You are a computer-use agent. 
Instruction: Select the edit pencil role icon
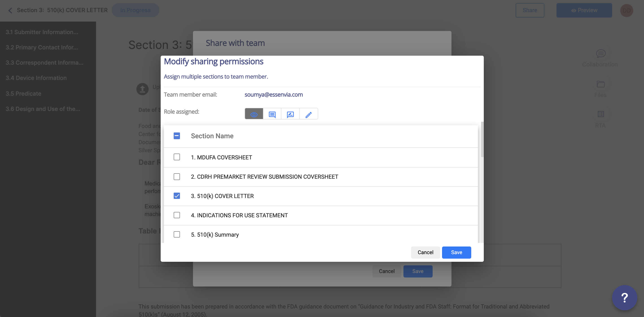click(309, 114)
